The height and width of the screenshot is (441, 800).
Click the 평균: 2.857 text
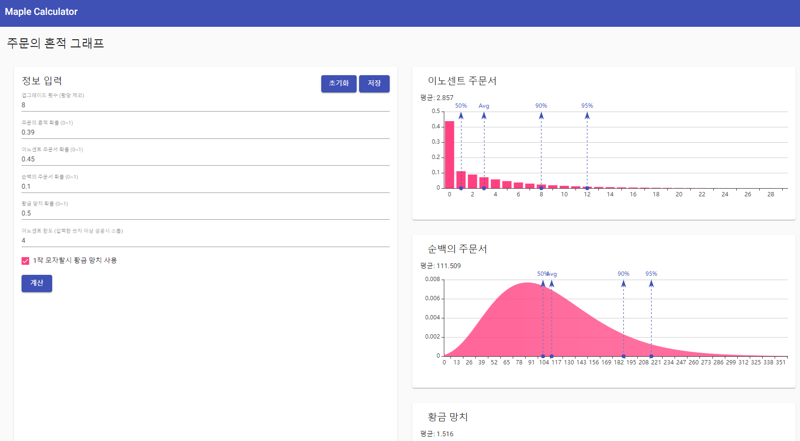click(437, 97)
